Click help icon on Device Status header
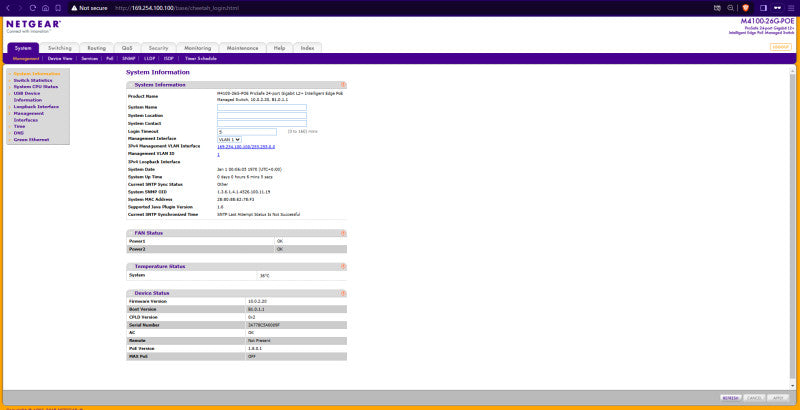Image resolution: width=800 pixels, height=410 pixels. coord(343,293)
